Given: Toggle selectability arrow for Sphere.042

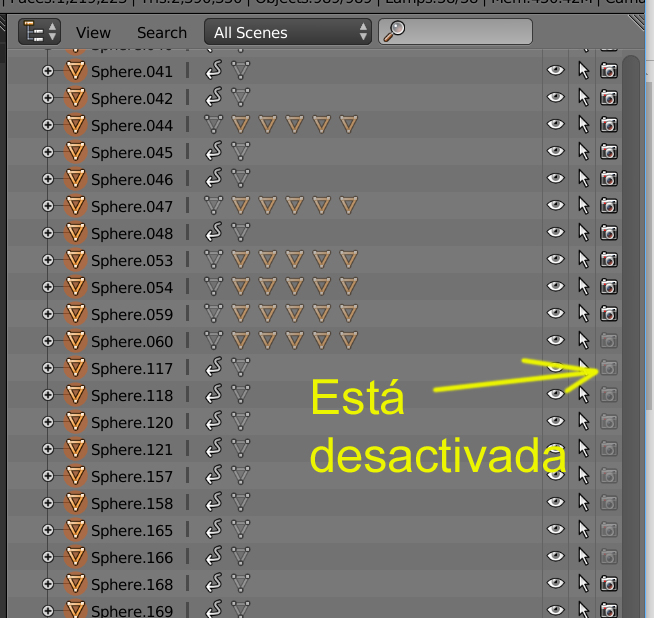Looking at the screenshot, I should (x=584, y=98).
